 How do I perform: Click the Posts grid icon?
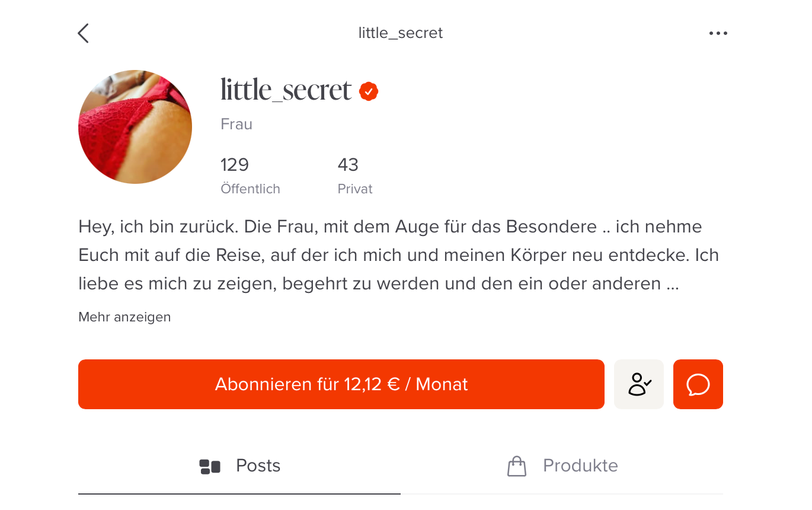[210, 467]
